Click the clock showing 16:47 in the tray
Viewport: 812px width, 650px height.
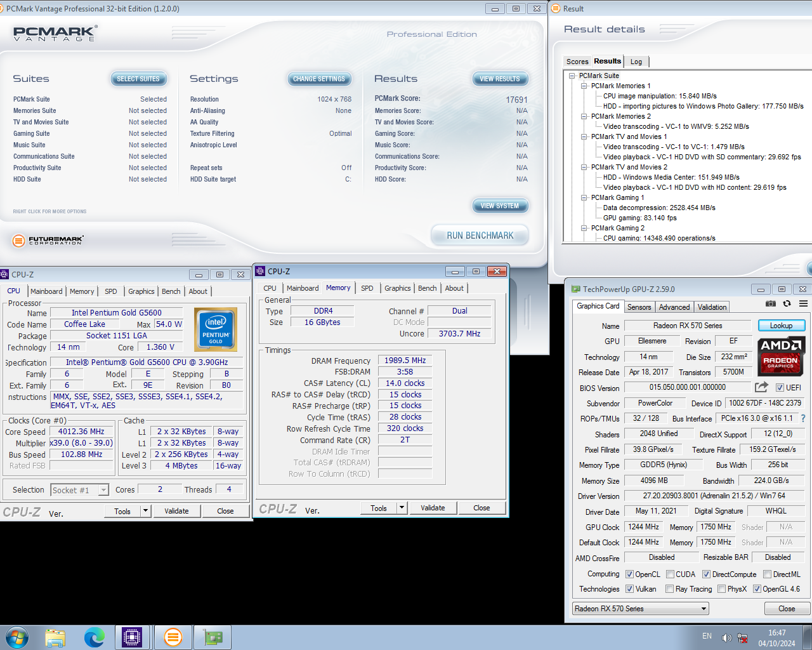click(x=776, y=633)
